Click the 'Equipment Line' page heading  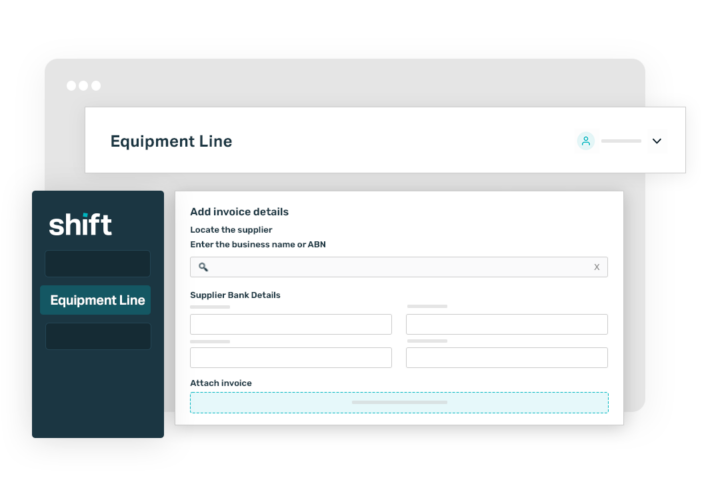(x=171, y=141)
